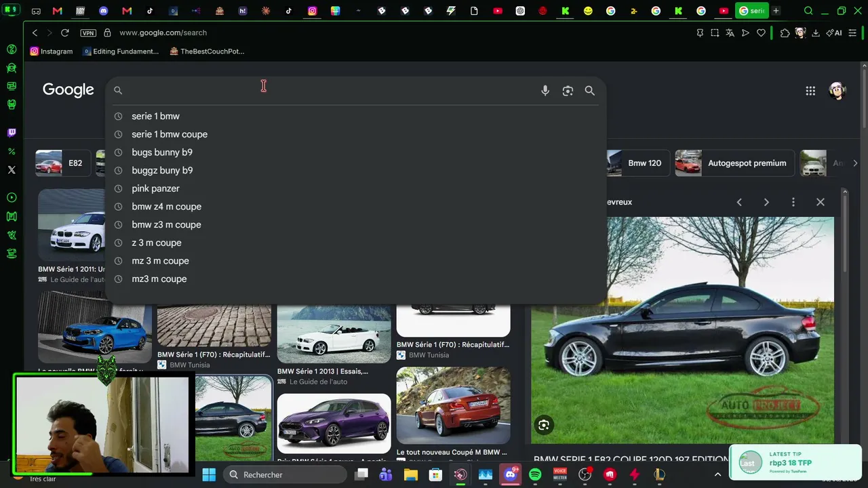Select the E82 filter chip
Screen dimensions: 868x488
[x=62, y=163]
